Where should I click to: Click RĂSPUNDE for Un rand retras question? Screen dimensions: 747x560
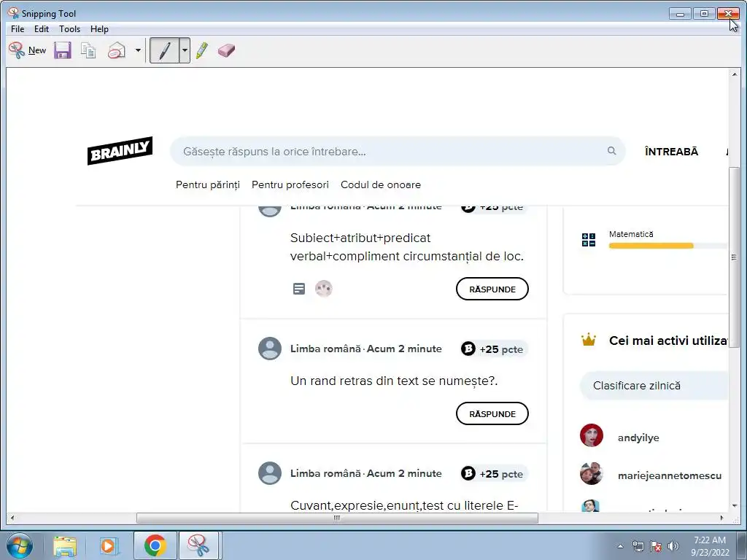tap(492, 414)
